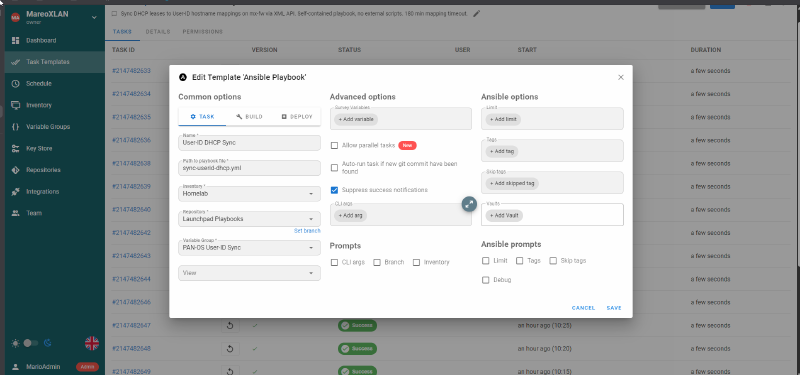Image resolution: width=800 pixels, height=375 pixels.
Task: Check the Tags Ansible prompt
Action: click(519, 261)
